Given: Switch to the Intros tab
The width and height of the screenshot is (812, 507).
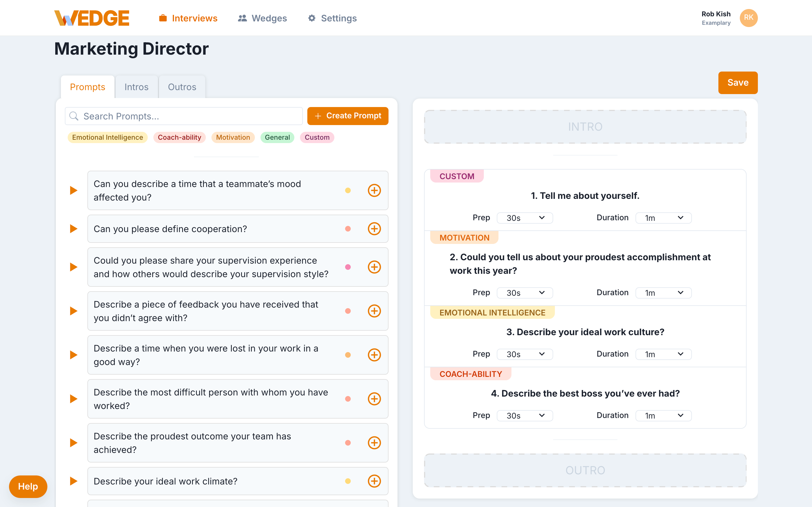Looking at the screenshot, I should pyautogui.click(x=136, y=86).
